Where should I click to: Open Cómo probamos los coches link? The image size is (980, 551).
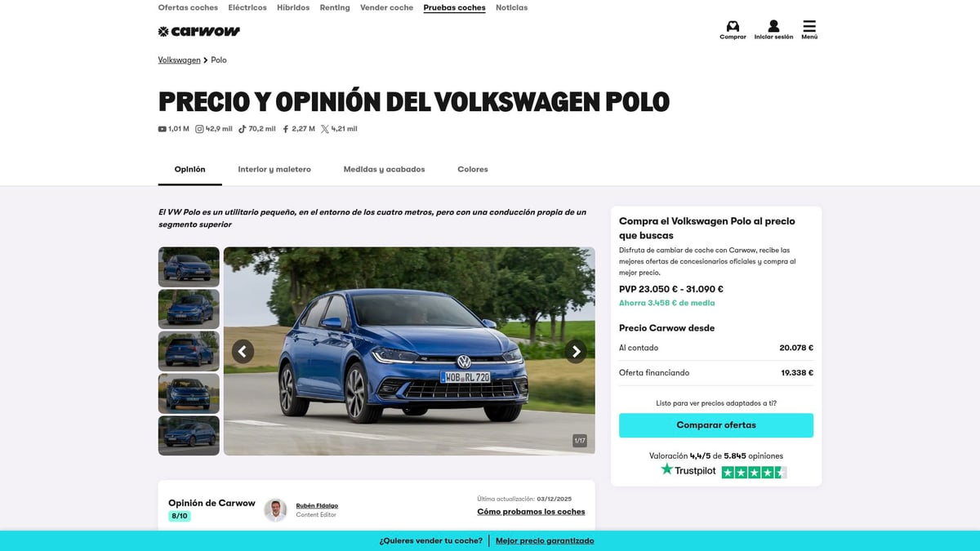pos(531,512)
